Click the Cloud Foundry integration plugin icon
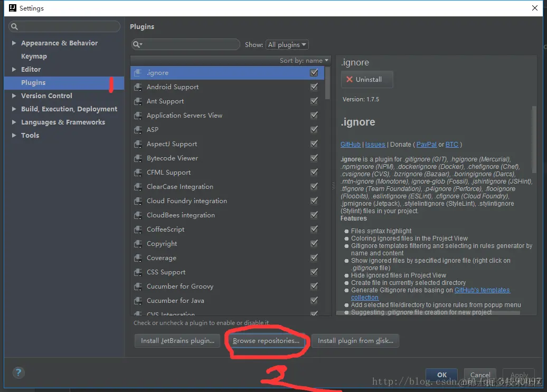This screenshot has width=547, height=392. [138, 202]
